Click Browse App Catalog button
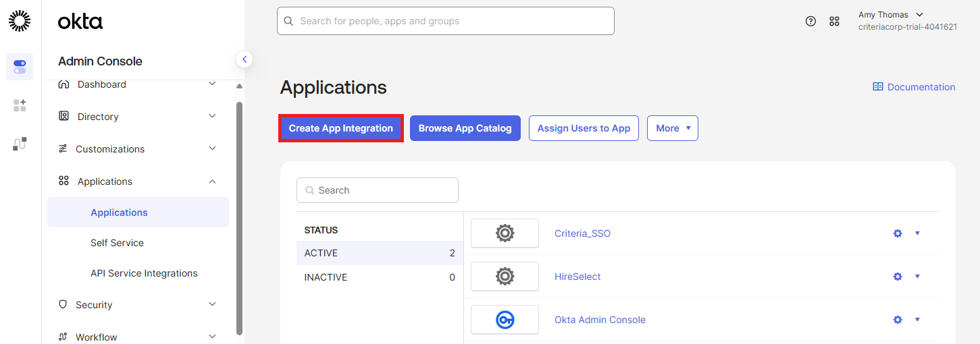The image size is (980, 344). pyautogui.click(x=465, y=128)
